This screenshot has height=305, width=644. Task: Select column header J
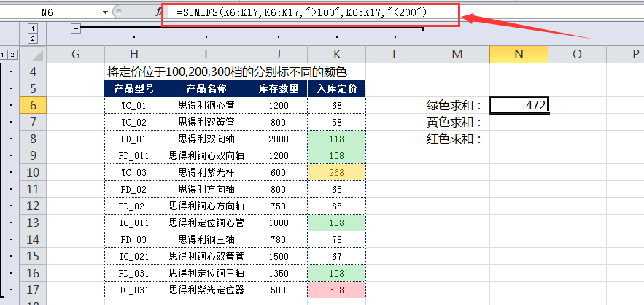click(279, 54)
